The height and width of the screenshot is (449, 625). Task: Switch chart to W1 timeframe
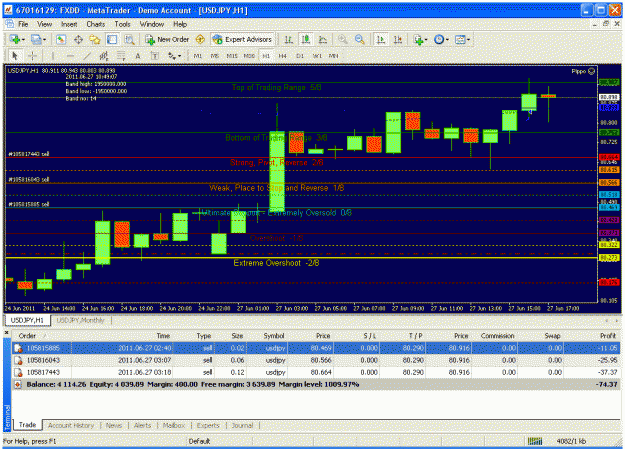click(x=317, y=56)
